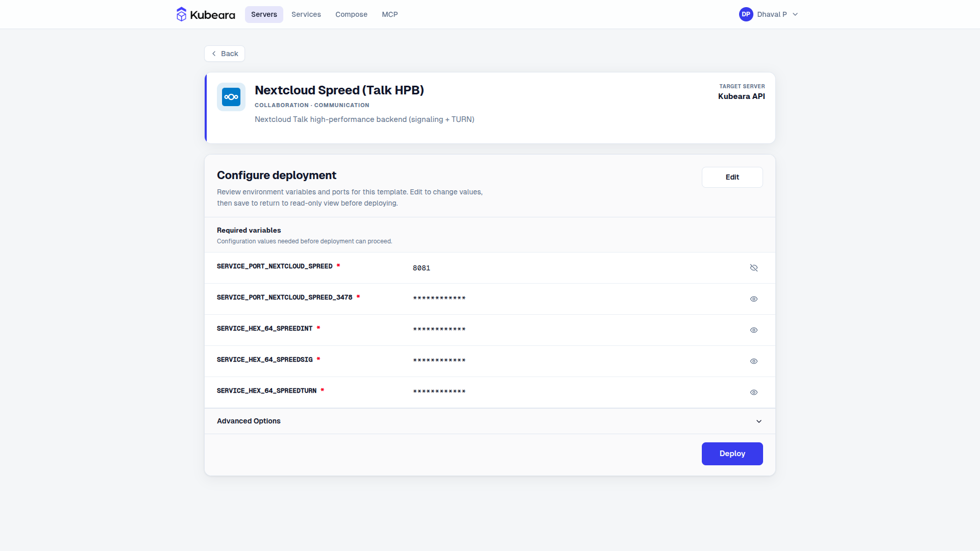
Task: Click the COLLABORATION · COMMUNICATION tags
Action: (312, 105)
